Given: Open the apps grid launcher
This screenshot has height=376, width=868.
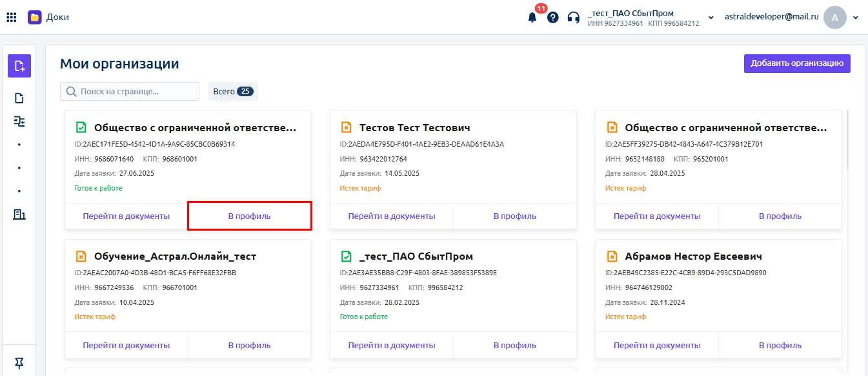Looking at the screenshot, I should 12,17.
